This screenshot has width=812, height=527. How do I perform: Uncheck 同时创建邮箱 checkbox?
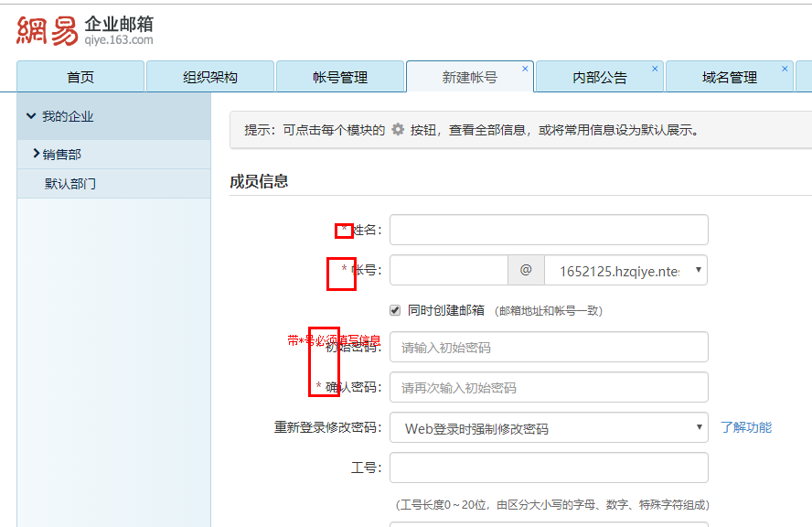(x=395, y=310)
